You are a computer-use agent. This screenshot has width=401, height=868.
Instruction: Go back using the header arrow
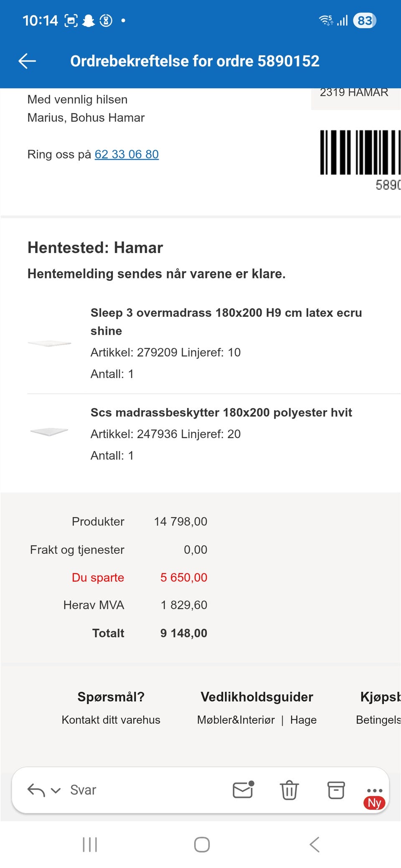click(x=28, y=61)
